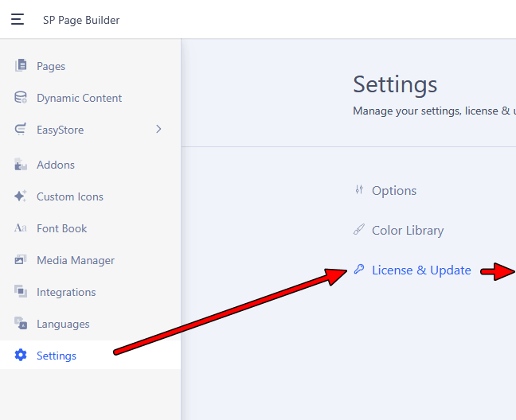Click the Dynamic Content database icon
Image resolution: width=516 pixels, height=420 pixels.
[21, 98]
